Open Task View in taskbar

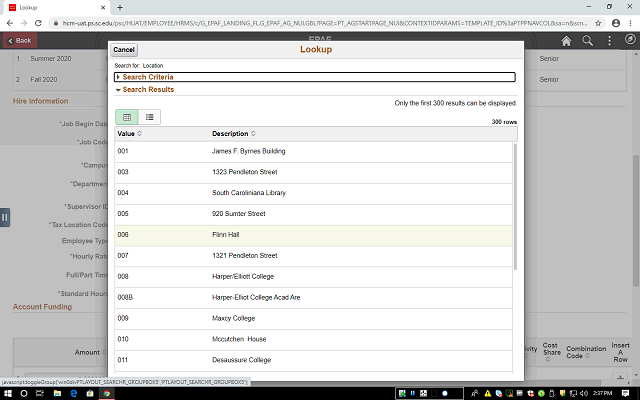[40, 393]
